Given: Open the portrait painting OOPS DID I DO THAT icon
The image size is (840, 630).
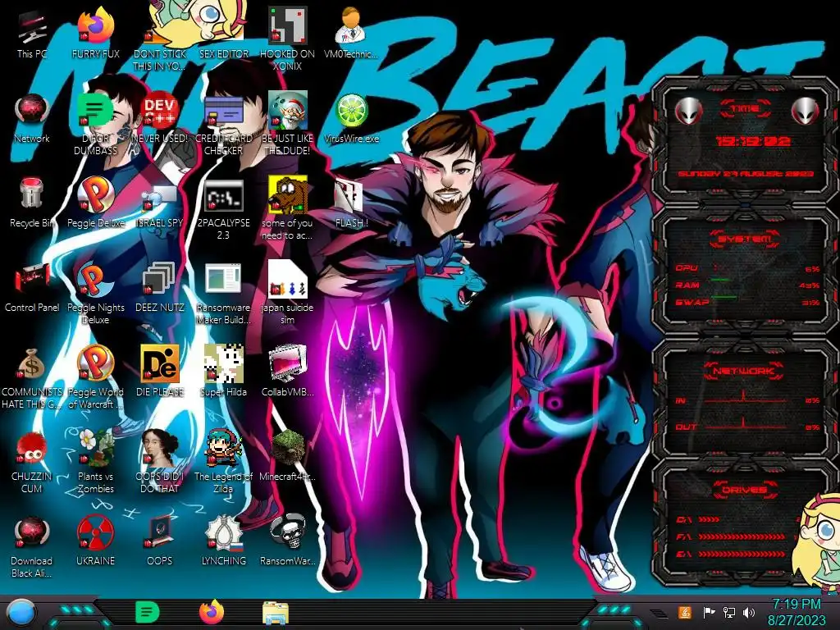Looking at the screenshot, I should point(160,463).
